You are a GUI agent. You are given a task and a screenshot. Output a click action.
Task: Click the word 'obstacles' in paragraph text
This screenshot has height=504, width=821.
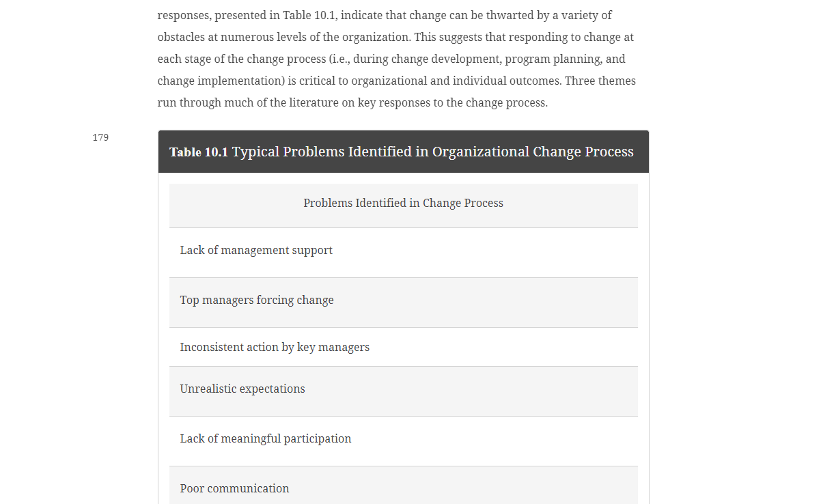pos(180,37)
